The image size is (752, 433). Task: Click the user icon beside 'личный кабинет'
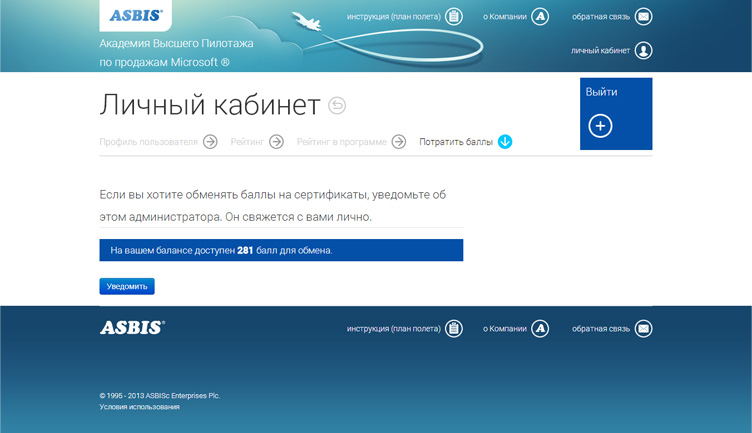coord(643,50)
